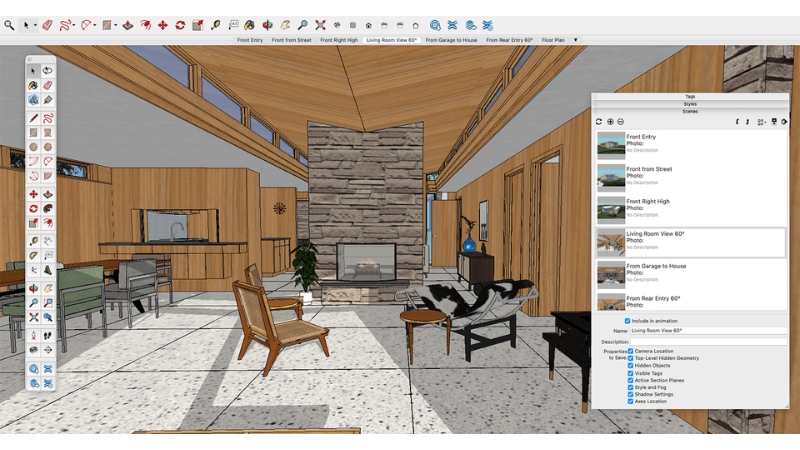Toggle Active Section Planes checkbox
This screenshot has height=450, width=800.
631,380
